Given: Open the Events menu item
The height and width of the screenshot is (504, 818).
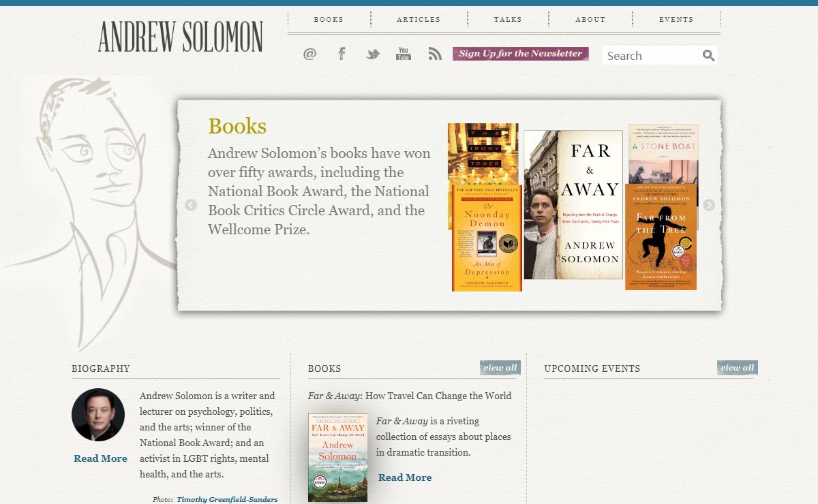Looking at the screenshot, I should (x=676, y=19).
